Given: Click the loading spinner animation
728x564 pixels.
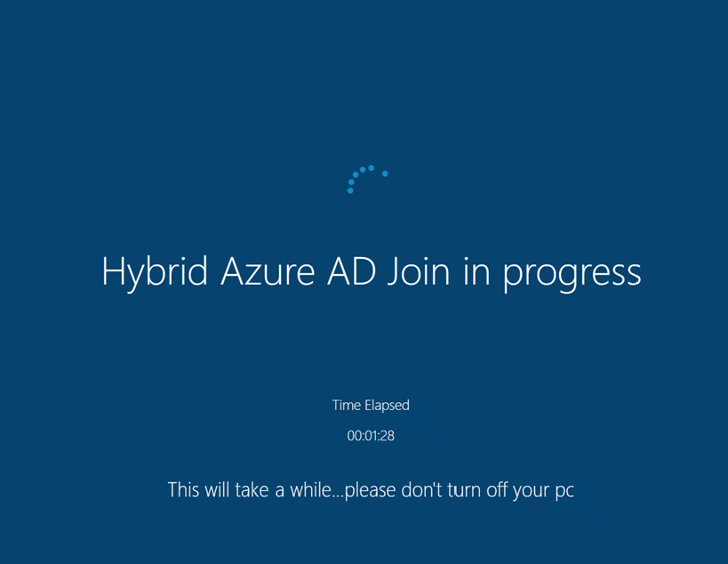Looking at the screenshot, I should pos(364,178).
